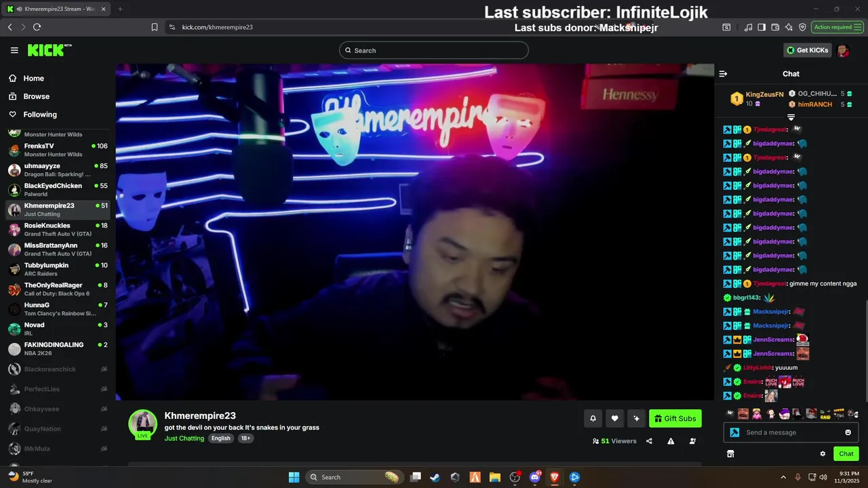Open the music note media control icon
Screen dimensions: 868x488
[x=748, y=27]
